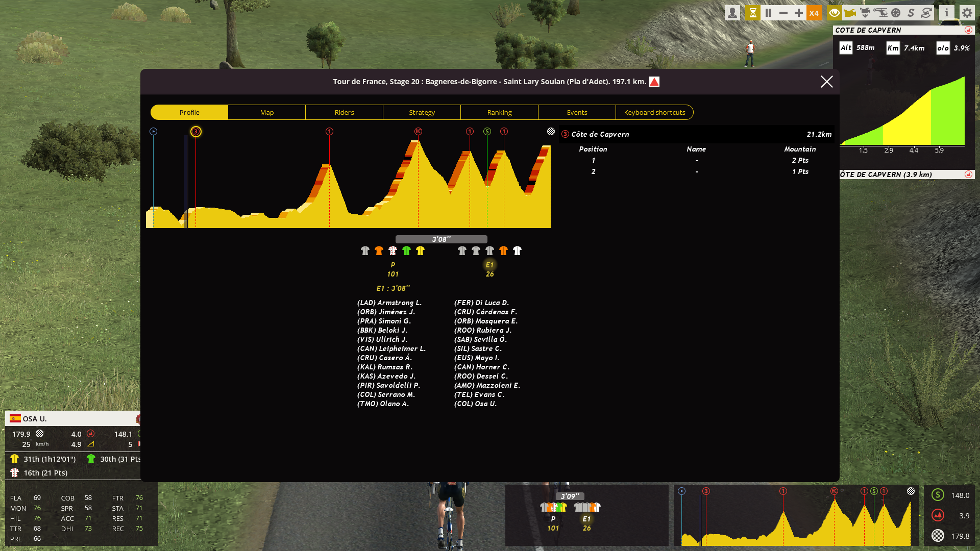Click the green sprint icon beside 148.0
This screenshot has width=980, height=551.
point(938,495)
